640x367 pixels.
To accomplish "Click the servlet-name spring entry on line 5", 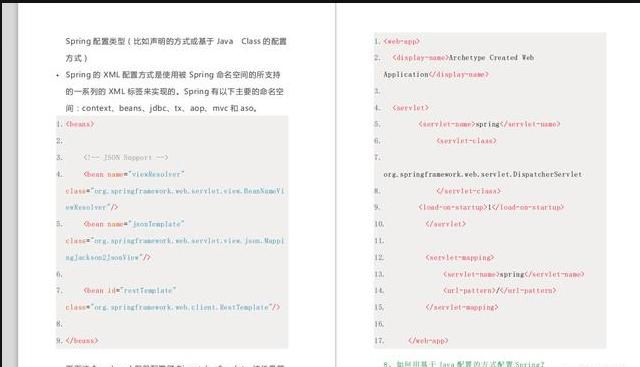I will pos(489,124).
